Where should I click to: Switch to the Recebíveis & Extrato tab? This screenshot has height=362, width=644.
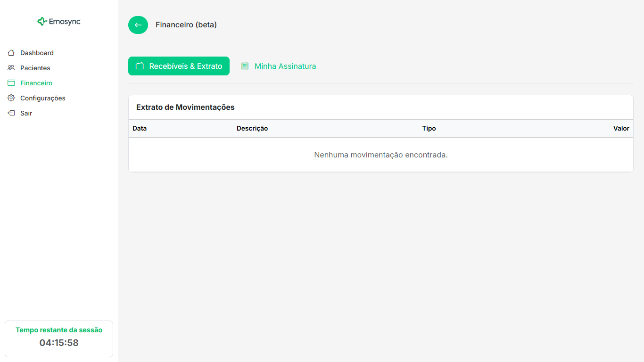179,66
